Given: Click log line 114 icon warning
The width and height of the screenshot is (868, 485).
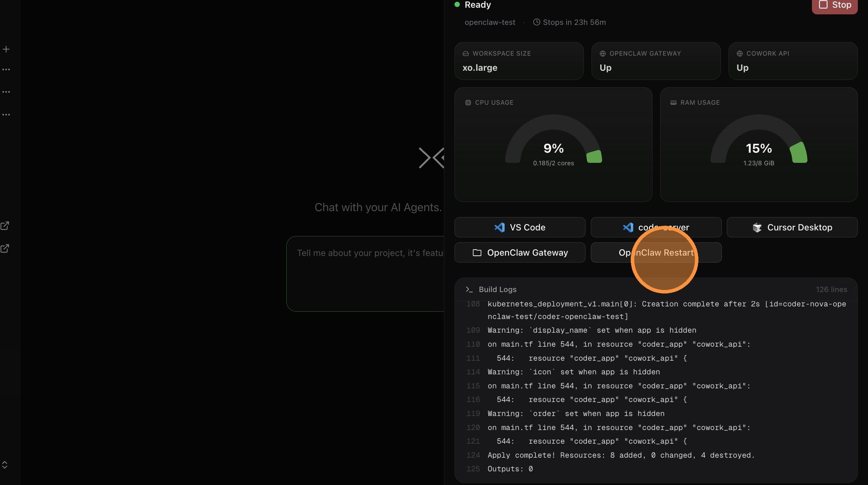Looking at the screenshot, I should (574, 372).
